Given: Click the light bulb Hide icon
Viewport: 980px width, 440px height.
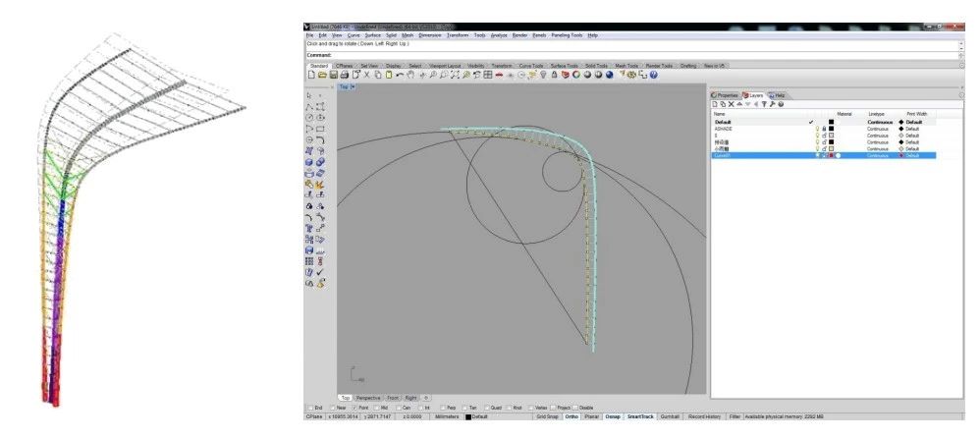Looking at the screenshot, I should click(544, 75).
